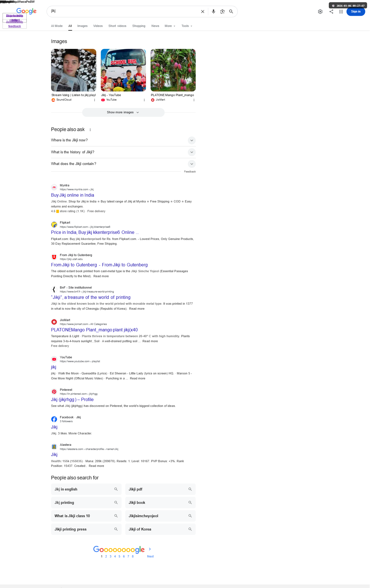374x588 pixels.
Task: Open the quick settings gear icon
Action: click(320, 12)
